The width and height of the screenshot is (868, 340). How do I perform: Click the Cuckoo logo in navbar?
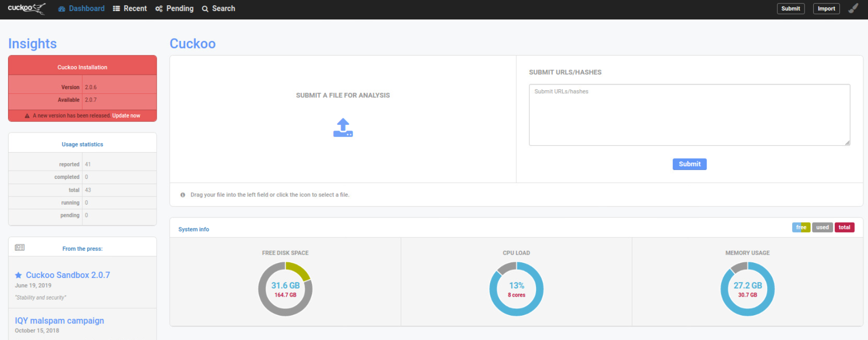coord(27,8)
